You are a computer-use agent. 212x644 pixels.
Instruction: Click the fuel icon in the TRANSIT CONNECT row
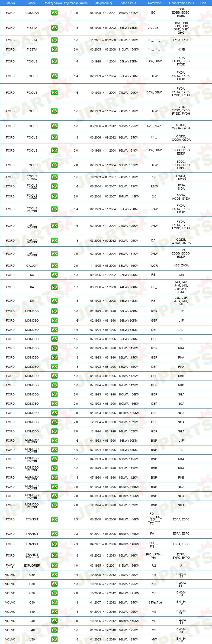54,555
